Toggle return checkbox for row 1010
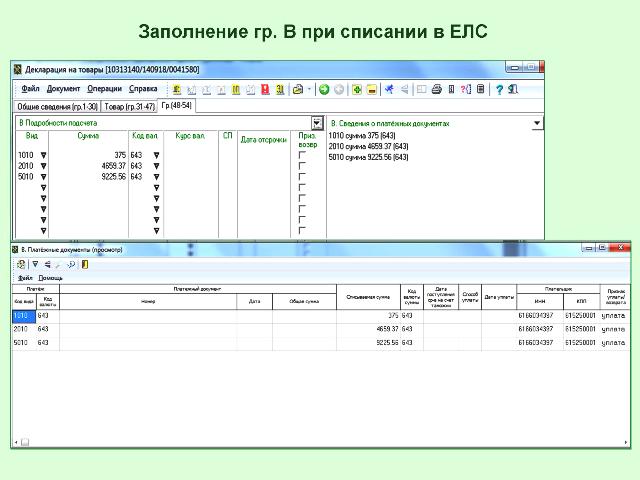The image size is (640, 480). coord(303,156)
